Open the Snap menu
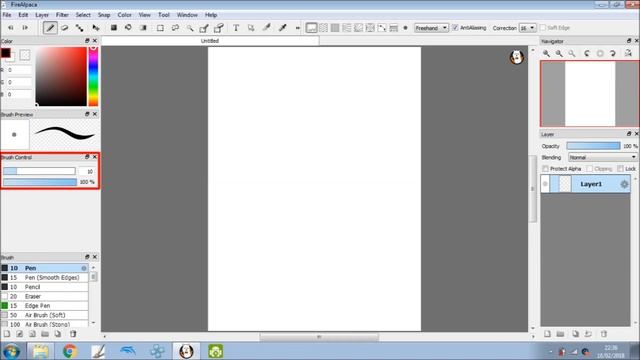The image size is (640, 360). pyautogui.click(x=104, y=15)
